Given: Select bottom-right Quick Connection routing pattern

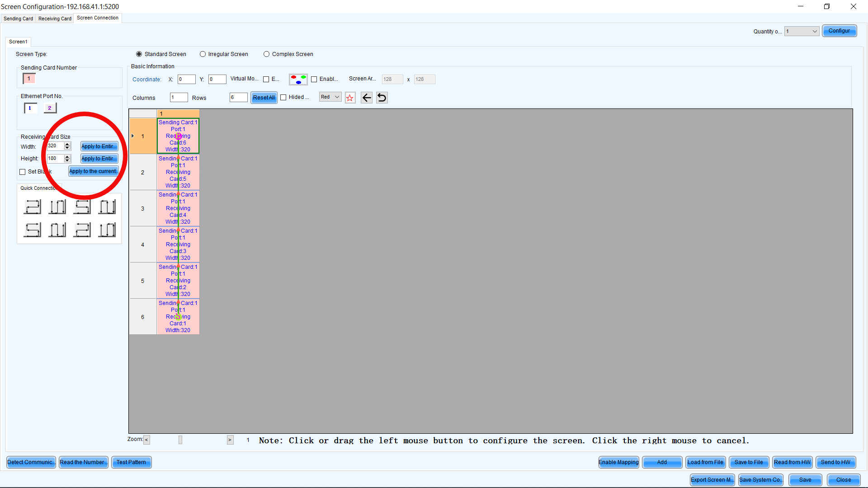Looking at the screenshot, I should click(x=107, y=230).
